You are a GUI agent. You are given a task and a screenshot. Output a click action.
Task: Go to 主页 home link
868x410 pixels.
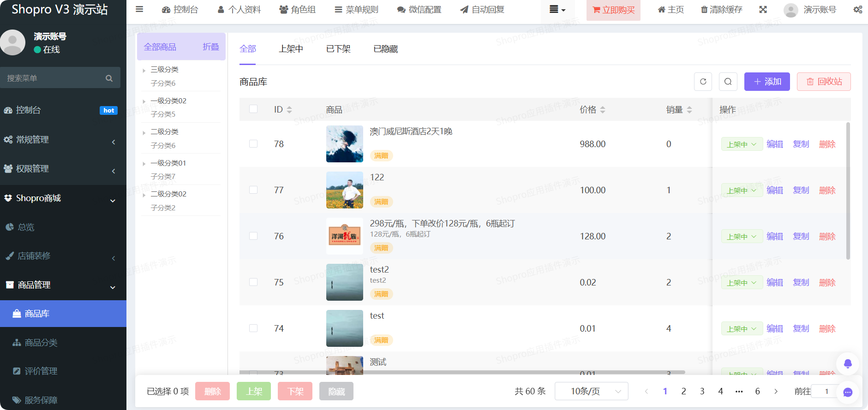point(670,10)
